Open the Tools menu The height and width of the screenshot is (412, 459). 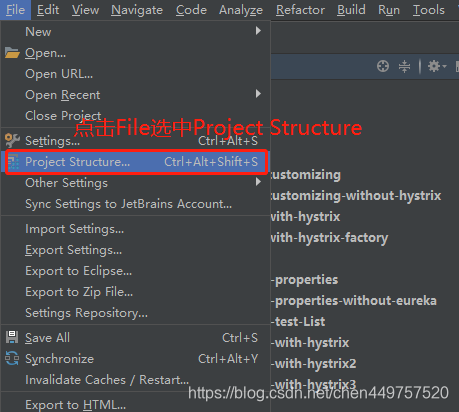[428, 10]
